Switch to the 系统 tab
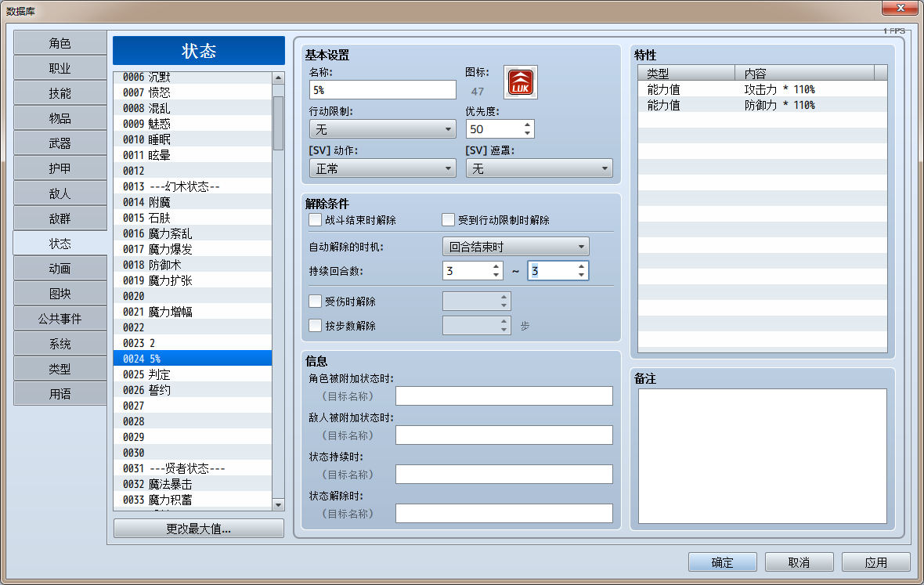 [60, 344]
